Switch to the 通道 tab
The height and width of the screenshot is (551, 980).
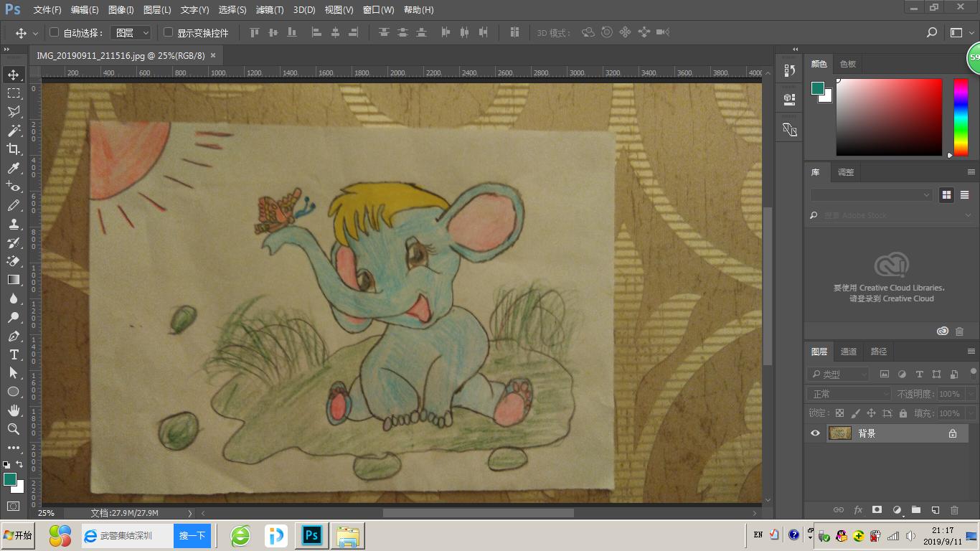click(x=849, y=352)
